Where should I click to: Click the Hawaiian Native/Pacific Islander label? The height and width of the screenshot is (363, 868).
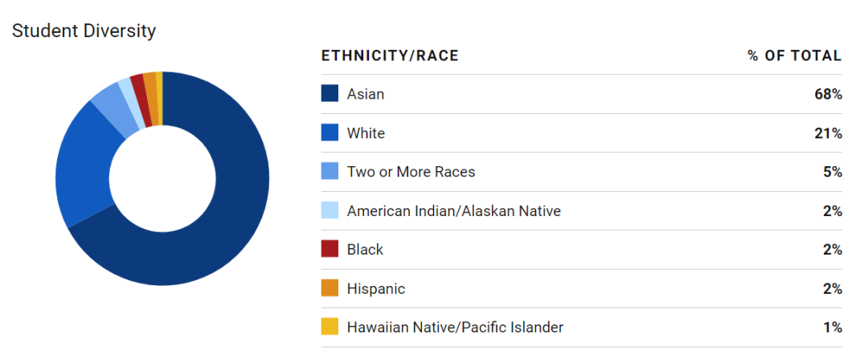pos(455,327)
